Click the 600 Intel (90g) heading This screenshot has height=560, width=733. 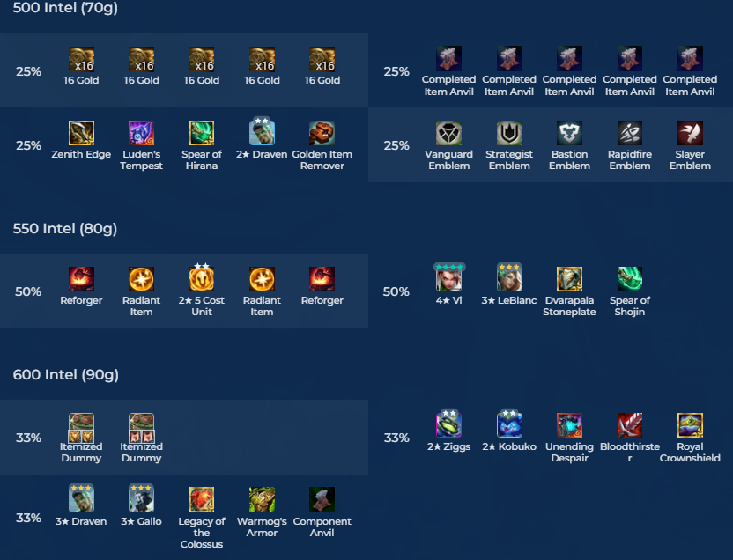(65, 374)
